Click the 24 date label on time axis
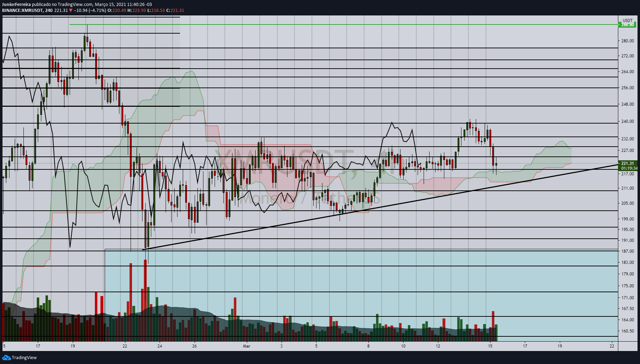Screen dimensions: 640x364 160,346
